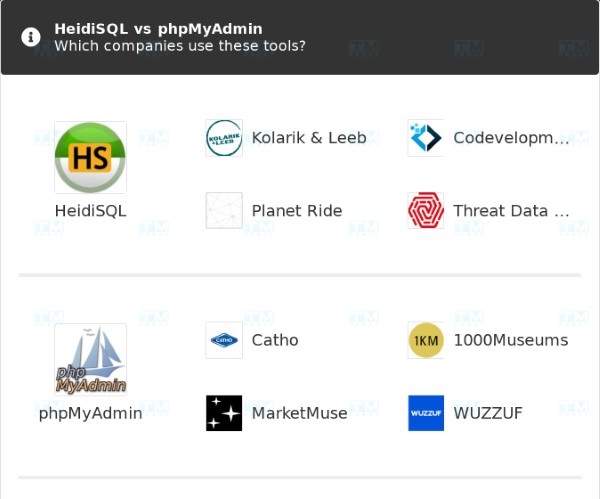Select the Catho company name
The image size is (600, 499).
pyautogui.click(x=275, y=340)
